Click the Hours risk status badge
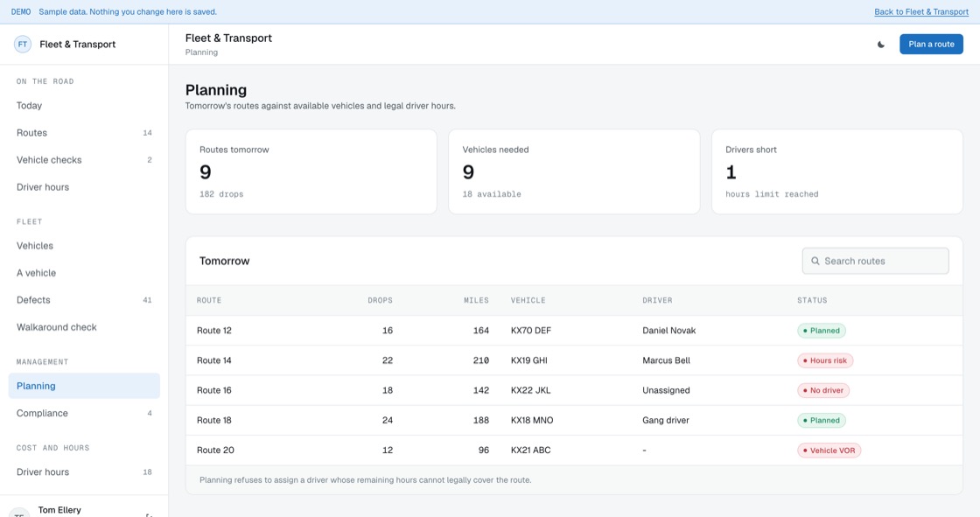 (x=825, y=360)
